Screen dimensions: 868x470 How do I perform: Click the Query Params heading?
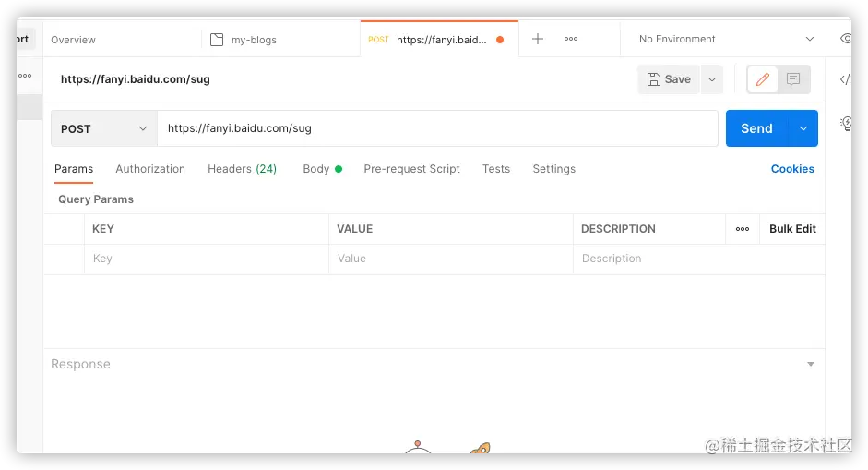coord(96,199)
